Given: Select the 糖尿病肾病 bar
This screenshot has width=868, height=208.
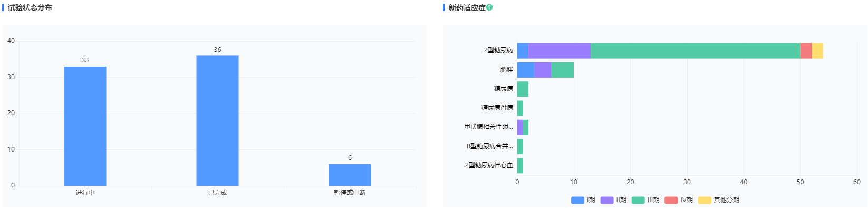Looking at the screenshot, I should point(520,108).
